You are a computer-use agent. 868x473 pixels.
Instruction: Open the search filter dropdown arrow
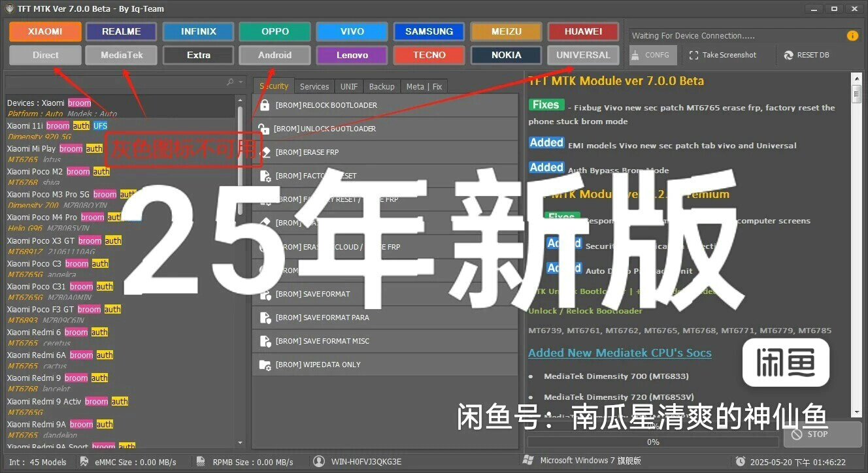241,82
